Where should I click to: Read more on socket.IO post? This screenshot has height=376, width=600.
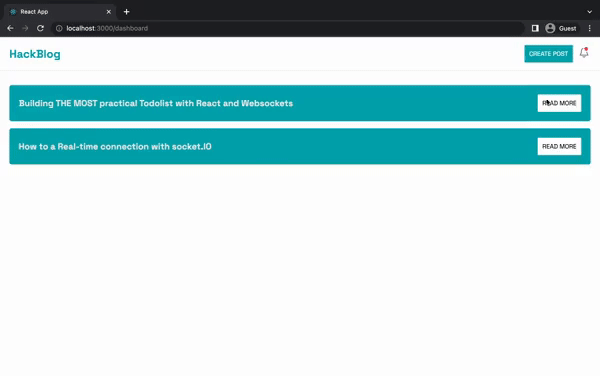pos(559,146)
